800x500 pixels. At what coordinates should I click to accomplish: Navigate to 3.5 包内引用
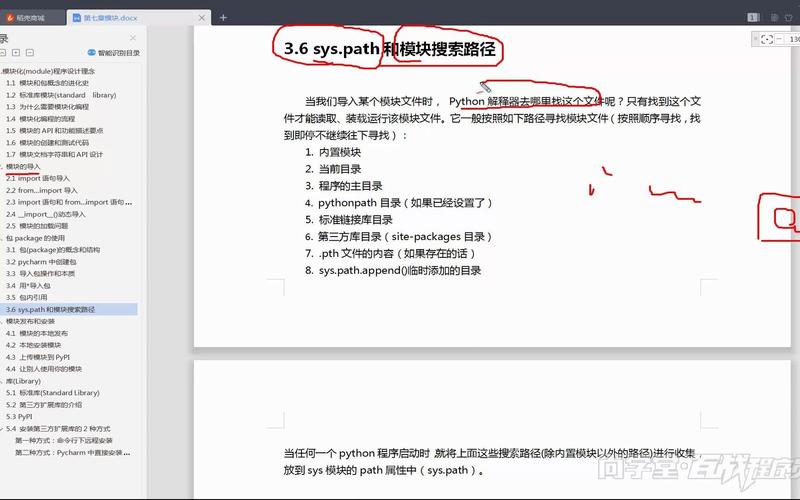coord(27,297)
